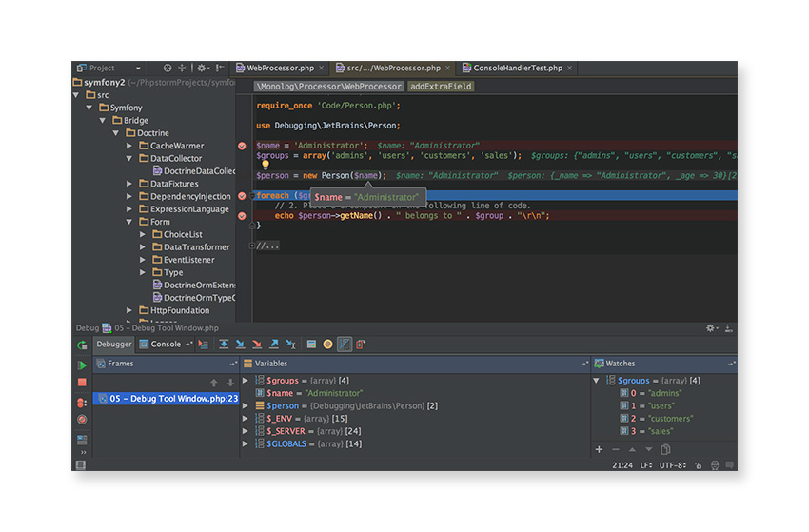809x532 pixels.
Task: Collapse the Symfony folder
Action: pyautogui.click(x=89, y=108)
